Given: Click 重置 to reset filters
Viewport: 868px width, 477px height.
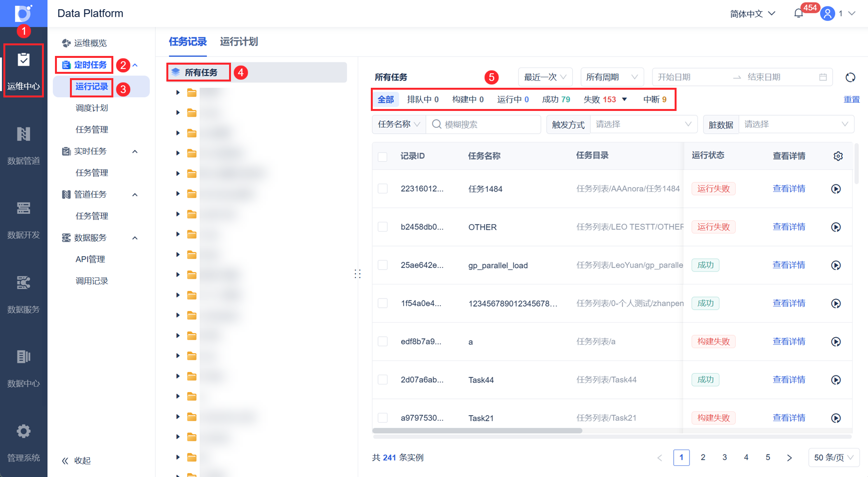Looking at the screenshot, I should (x=852, y=99).
